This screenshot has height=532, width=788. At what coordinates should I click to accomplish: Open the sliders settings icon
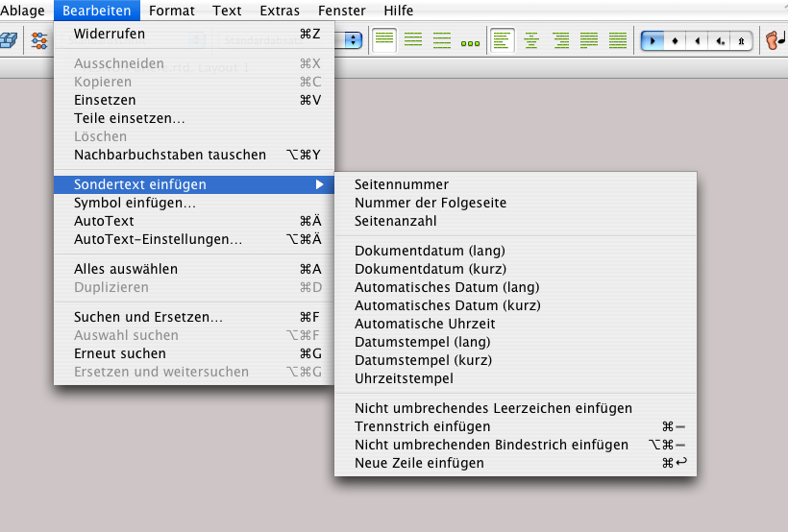pyautogui.click(x=39, y=40)
